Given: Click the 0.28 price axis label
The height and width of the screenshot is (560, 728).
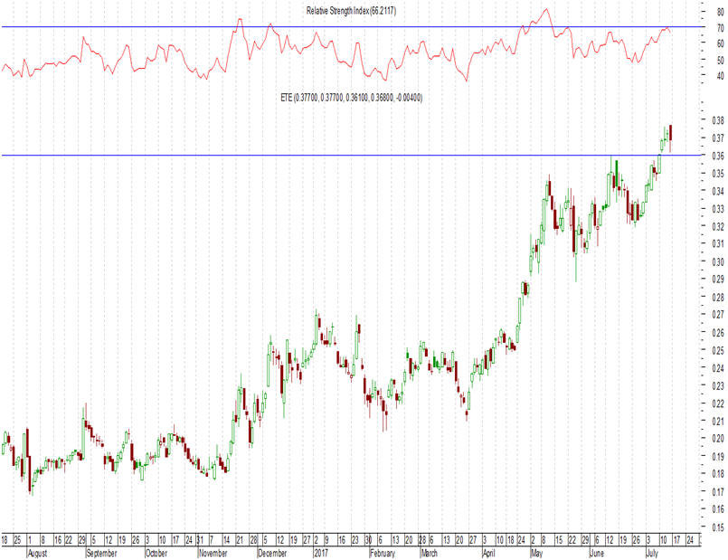Looking at the screenshot, I should pos(718,297).
